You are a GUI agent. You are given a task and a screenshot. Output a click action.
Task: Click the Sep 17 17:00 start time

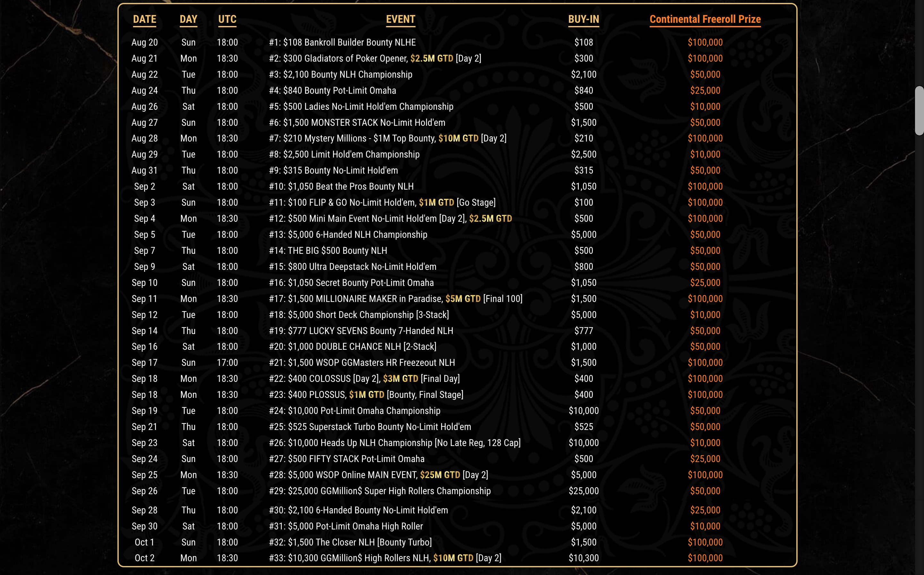[227, 363]
